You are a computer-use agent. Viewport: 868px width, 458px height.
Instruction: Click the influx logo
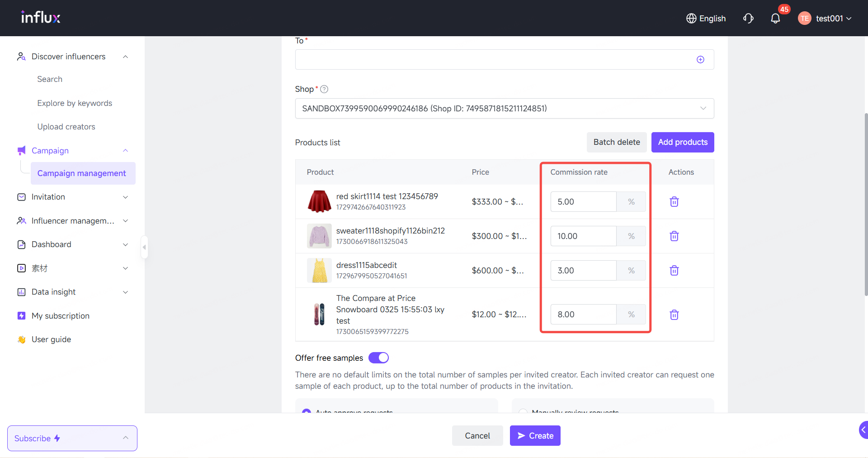click(x=41, y=18)
